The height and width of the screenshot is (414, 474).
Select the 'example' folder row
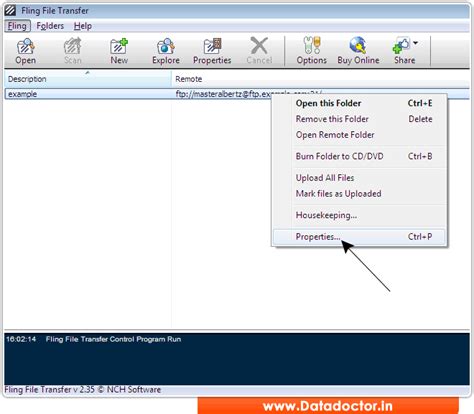[237, 94]
